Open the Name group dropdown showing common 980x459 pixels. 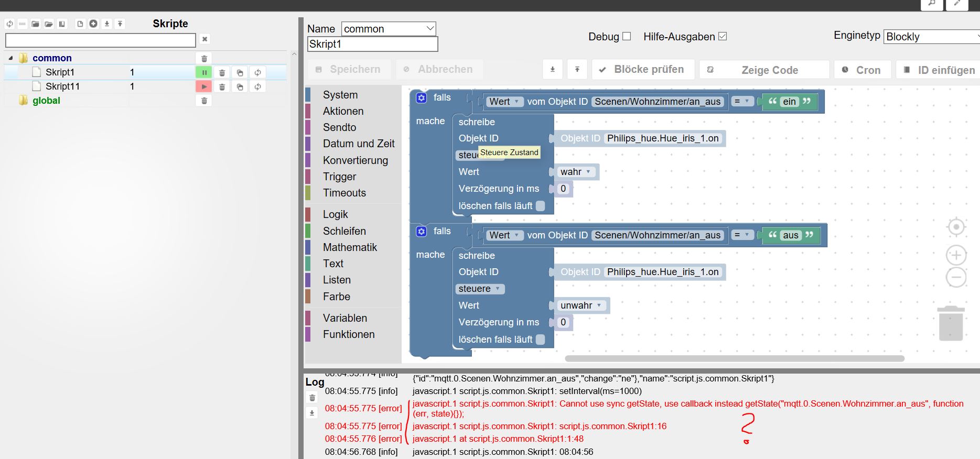(389, 29)
